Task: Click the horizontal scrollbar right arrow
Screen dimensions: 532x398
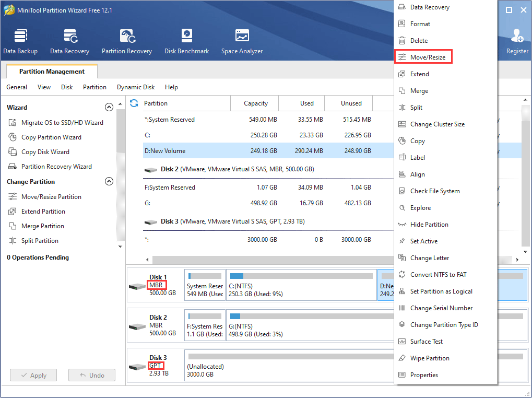Action: [x=517, y=259]
